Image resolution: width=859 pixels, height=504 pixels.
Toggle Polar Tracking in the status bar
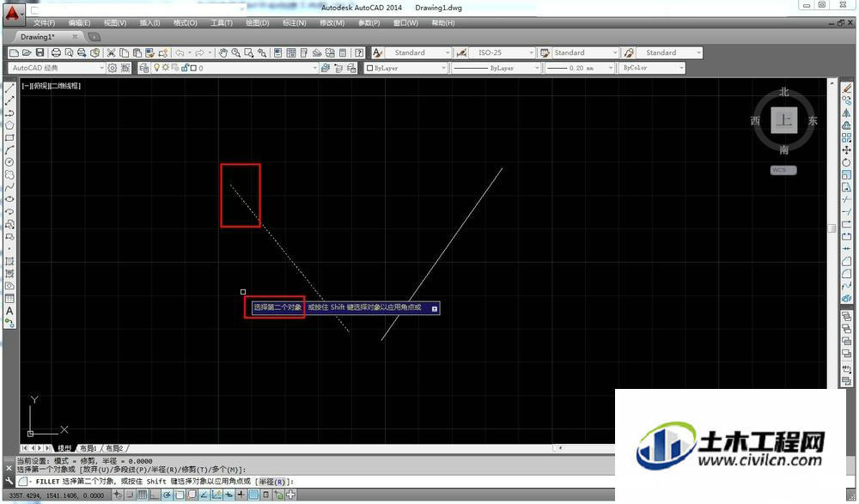167,495
